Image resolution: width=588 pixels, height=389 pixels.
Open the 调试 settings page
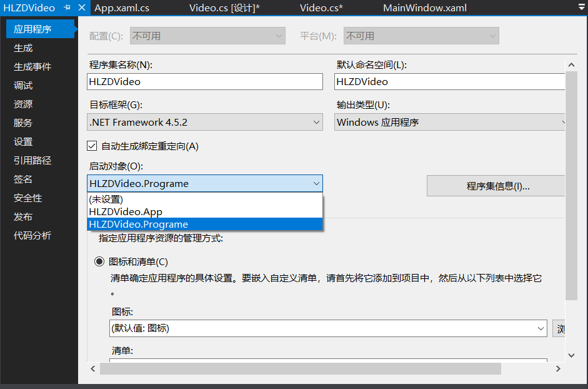23,85
